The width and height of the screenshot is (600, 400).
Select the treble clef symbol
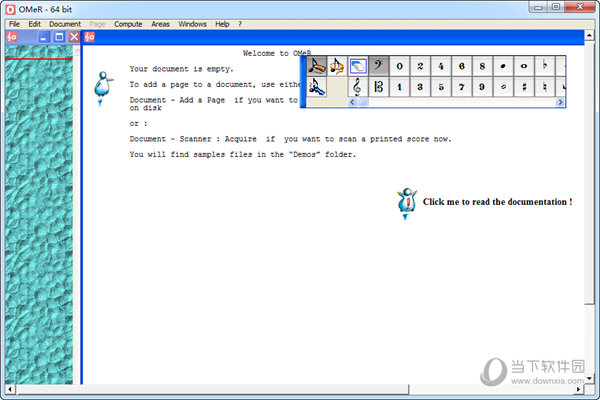coord(357,87)
